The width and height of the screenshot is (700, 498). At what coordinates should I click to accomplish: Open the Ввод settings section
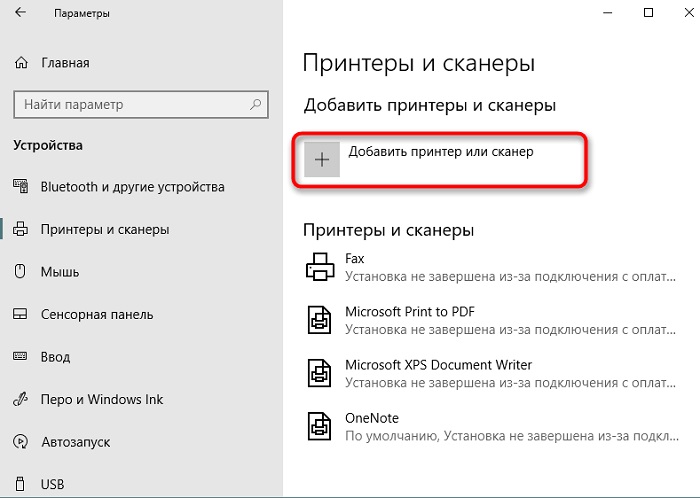pos(54,357)
